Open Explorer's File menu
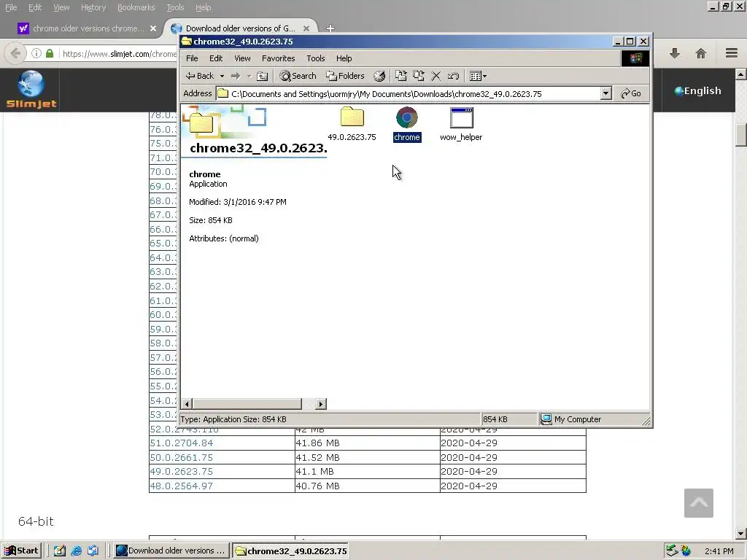 point(192,58)
